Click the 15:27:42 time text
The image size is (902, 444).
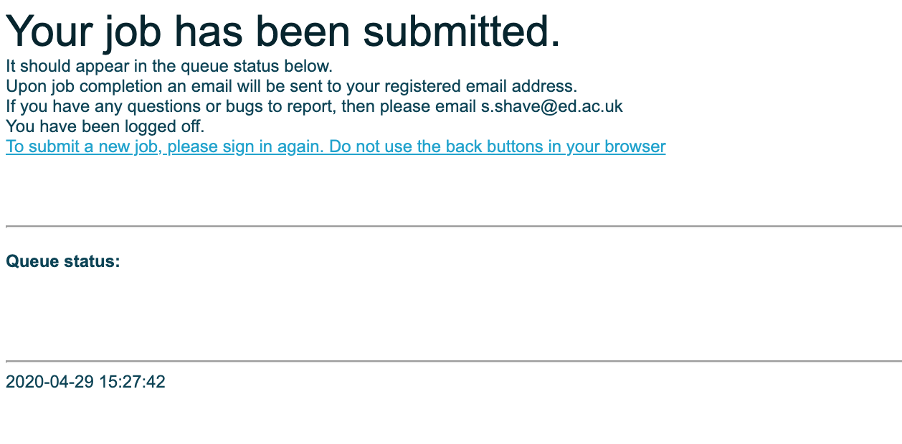[x=132, y=382]
